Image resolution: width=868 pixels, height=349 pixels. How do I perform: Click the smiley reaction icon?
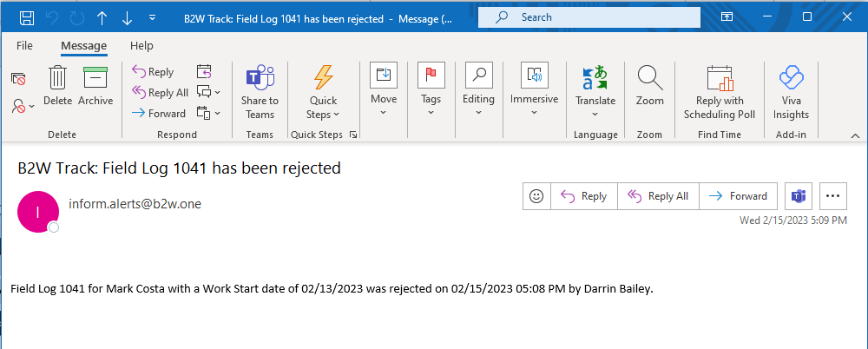[x=536, y=196]
